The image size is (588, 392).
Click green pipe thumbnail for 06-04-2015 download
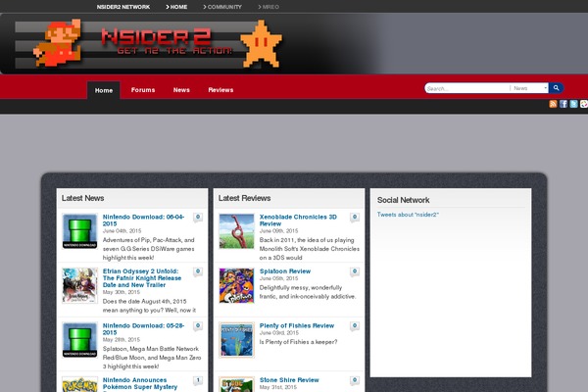(x=80, y=231)
